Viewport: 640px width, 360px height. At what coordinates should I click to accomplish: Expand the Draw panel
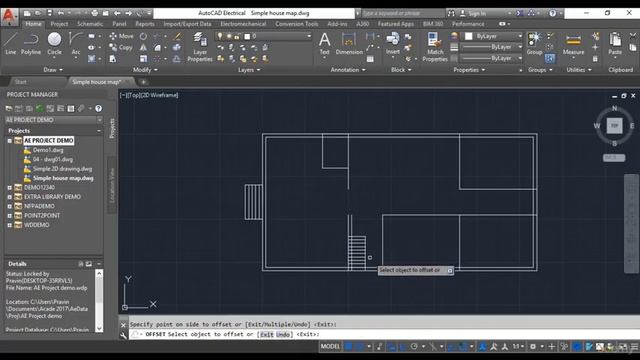click(53, 70)
